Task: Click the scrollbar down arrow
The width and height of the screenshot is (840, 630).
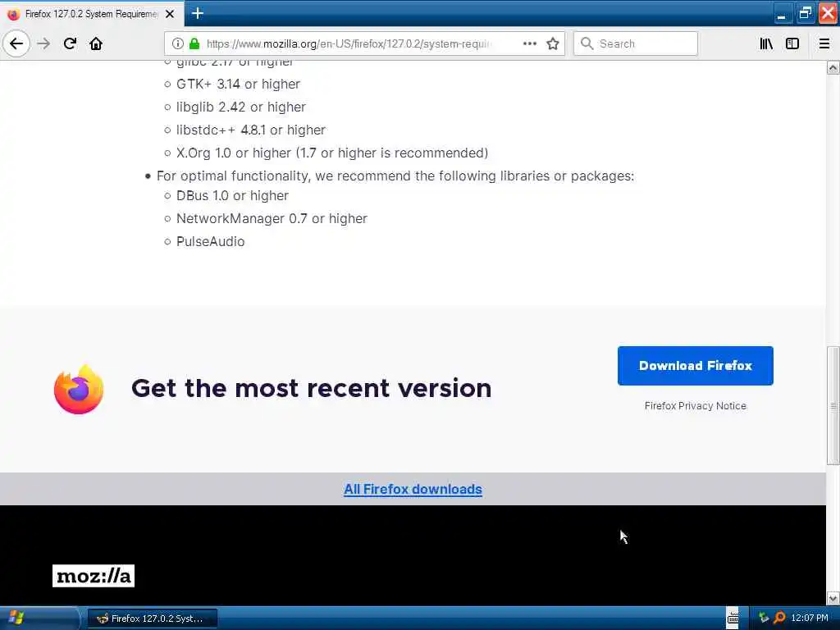Action: (x=833, y=598)
